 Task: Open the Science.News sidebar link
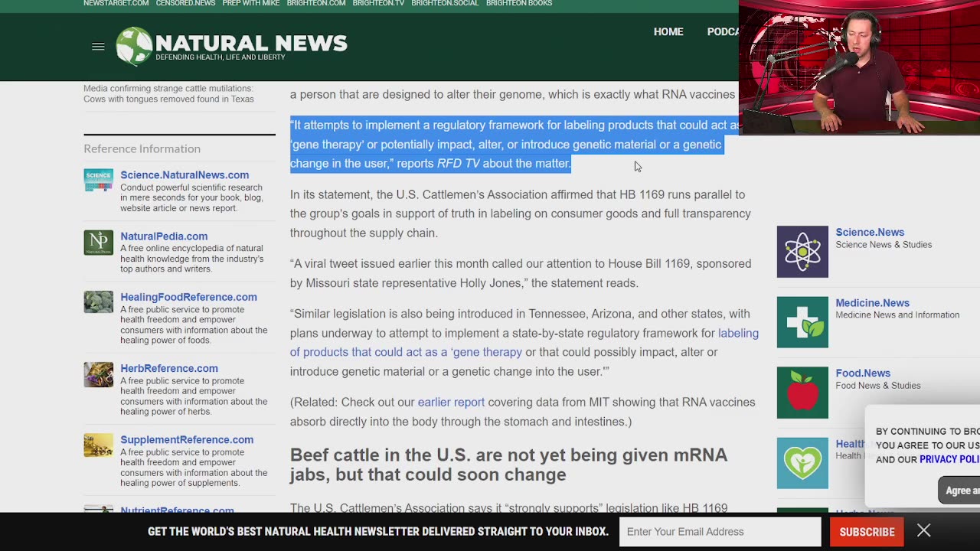pyautogui.click(x=870, y=232)
